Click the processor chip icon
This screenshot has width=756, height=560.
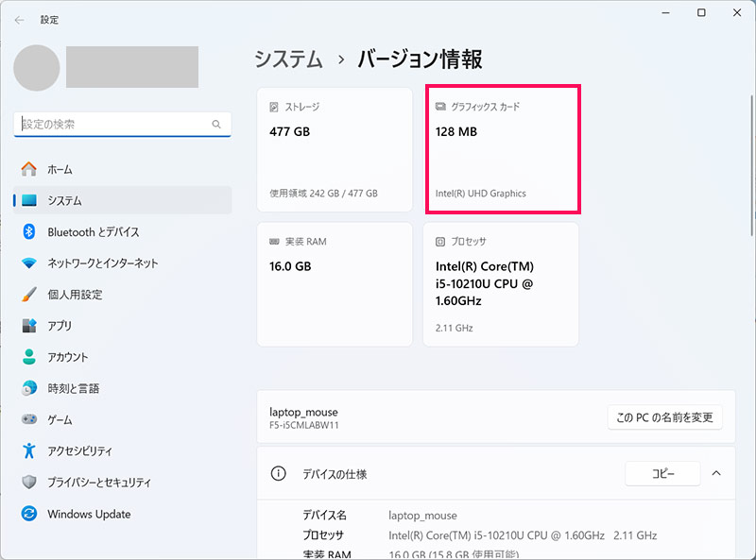[440, 242]
